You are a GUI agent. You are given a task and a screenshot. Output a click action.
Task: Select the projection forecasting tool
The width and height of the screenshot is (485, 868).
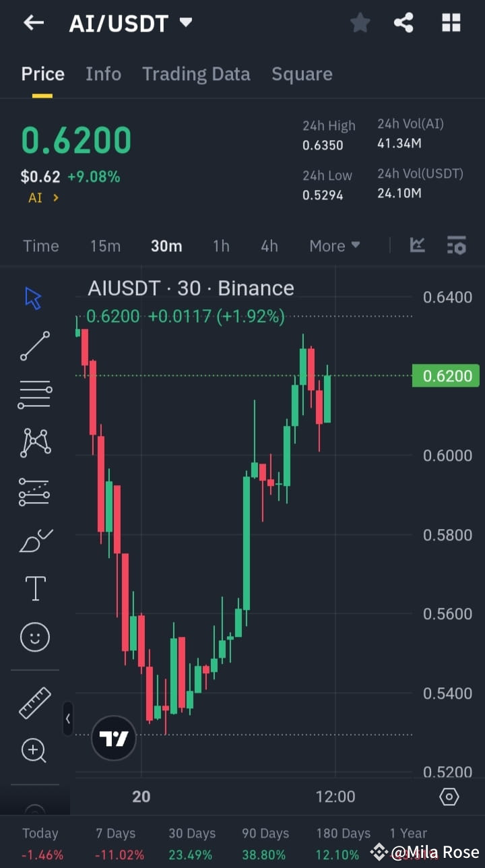(34, 492)
